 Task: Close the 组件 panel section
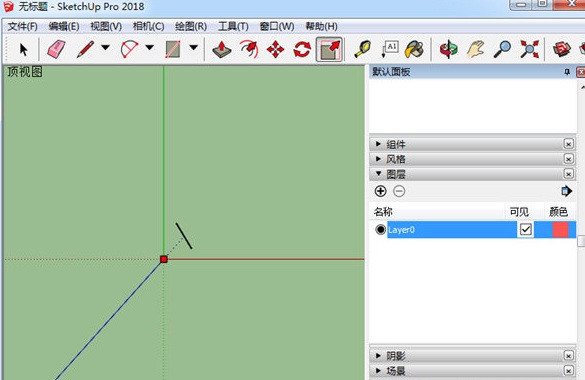(568, 144)
